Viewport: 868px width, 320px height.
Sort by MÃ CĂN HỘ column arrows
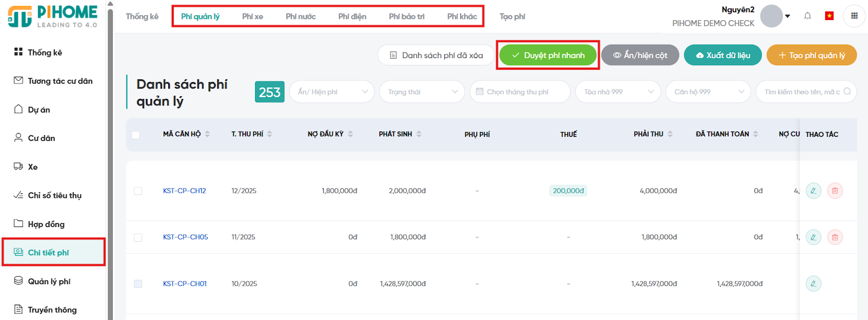pyautogui.click(x=207, y=134)
